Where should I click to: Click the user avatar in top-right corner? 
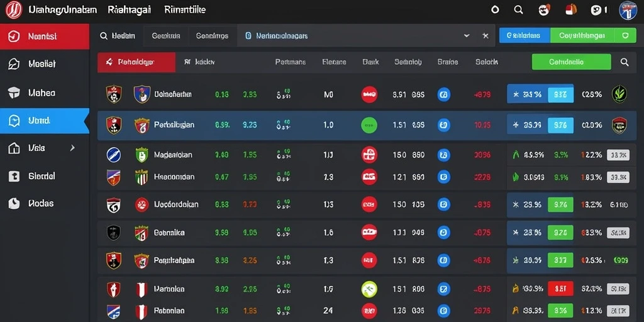point(628,10)
